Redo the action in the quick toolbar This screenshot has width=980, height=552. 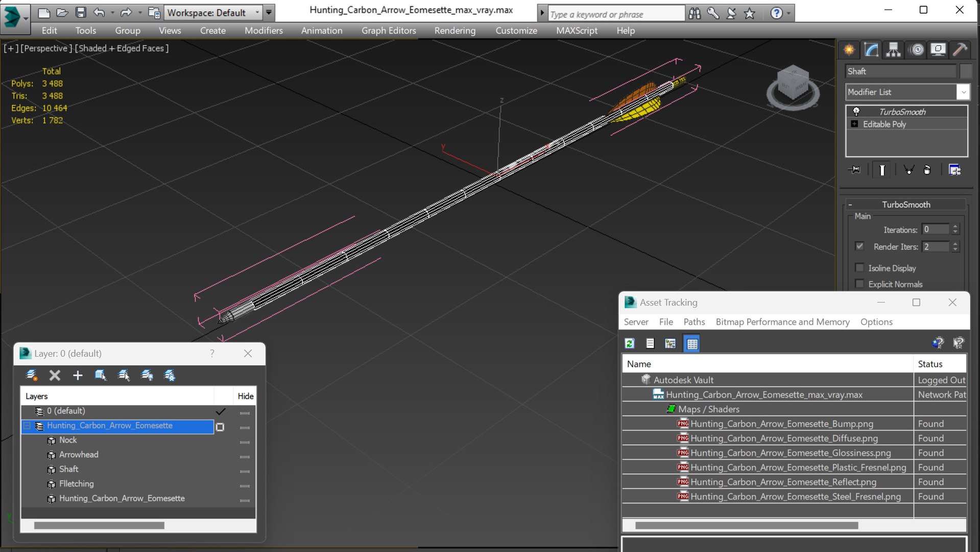click(126, 13)
